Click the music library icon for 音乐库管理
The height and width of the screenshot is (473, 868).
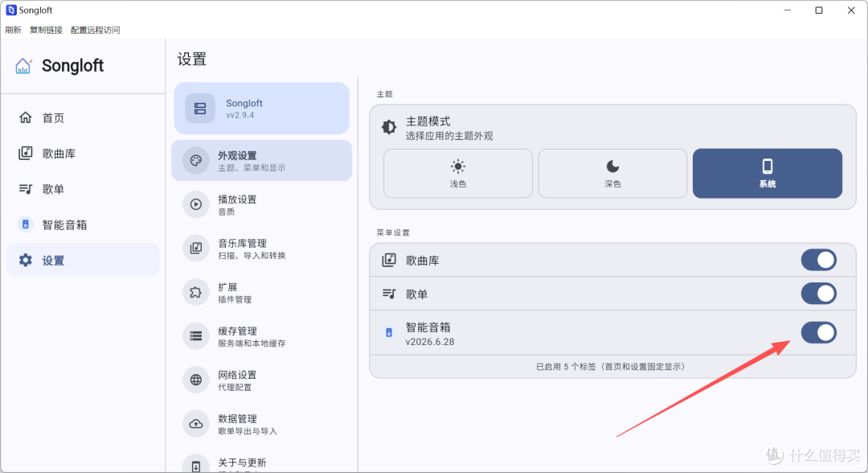click(196, 248)
